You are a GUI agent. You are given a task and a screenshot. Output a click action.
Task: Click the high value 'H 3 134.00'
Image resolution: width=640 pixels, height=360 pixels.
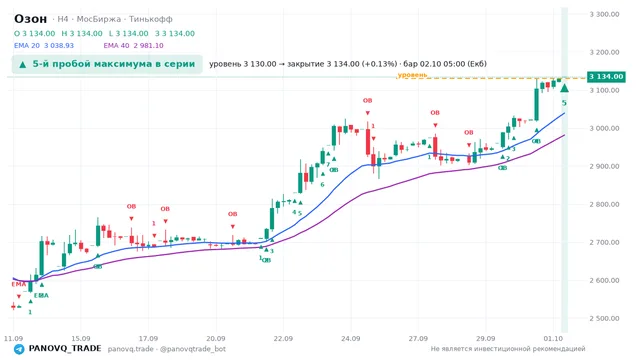click(82, 33)
